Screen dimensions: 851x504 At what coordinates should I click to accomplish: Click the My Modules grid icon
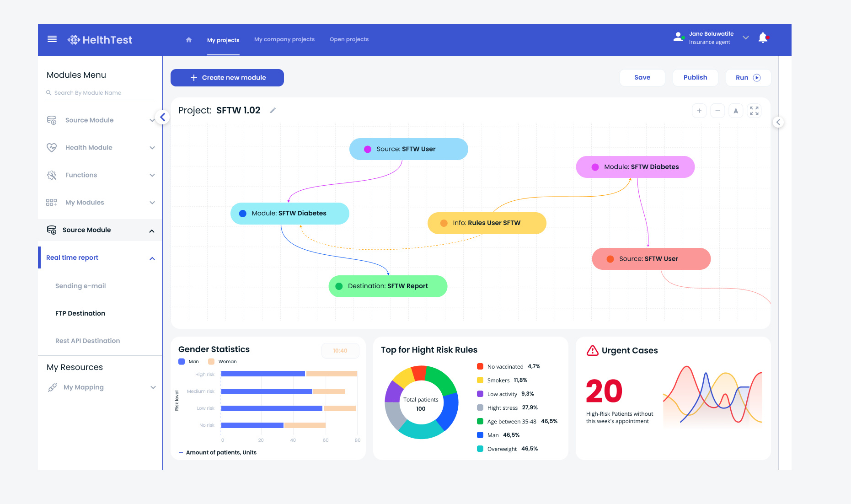(x=52, y=202)
